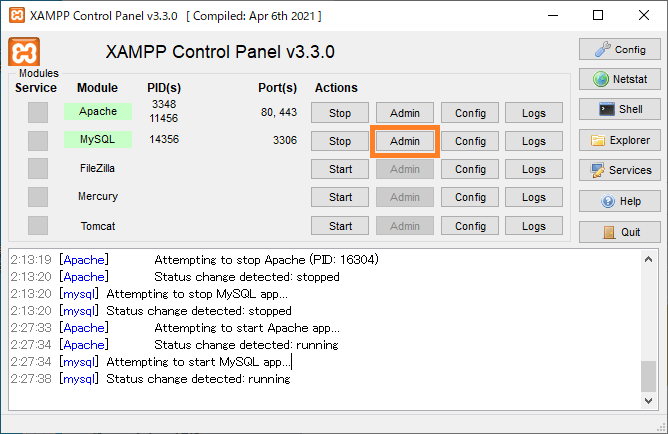
Task: View the Apache Logs
Action: 534,113
